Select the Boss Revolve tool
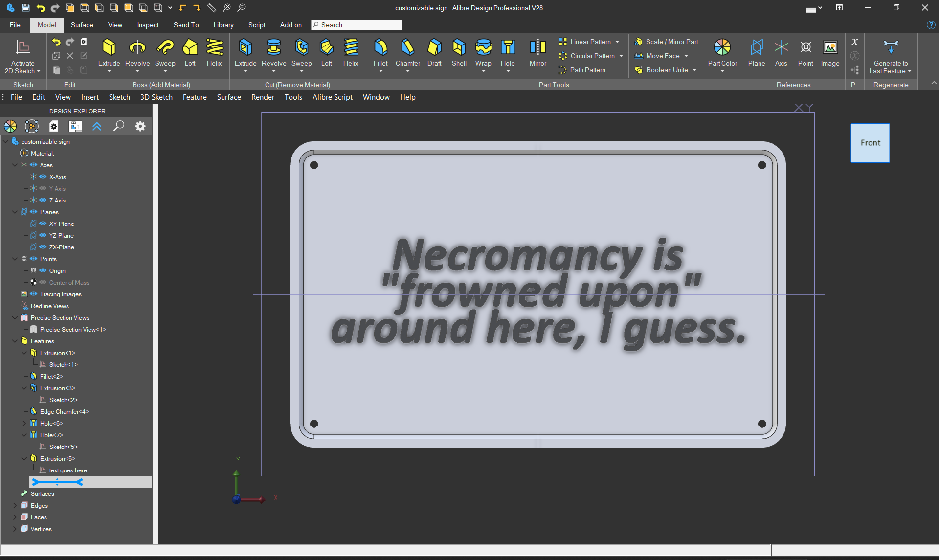 pos(137,53)
